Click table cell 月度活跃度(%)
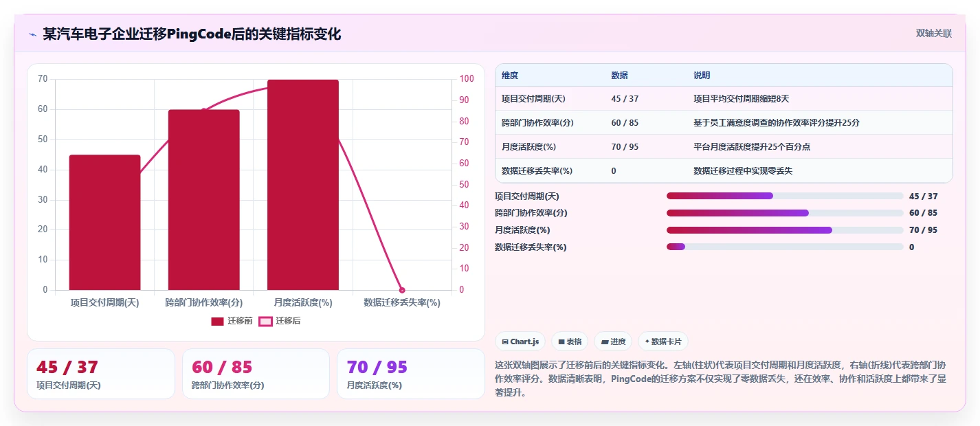This screenshot has width=980, height=426. point(529,147)
